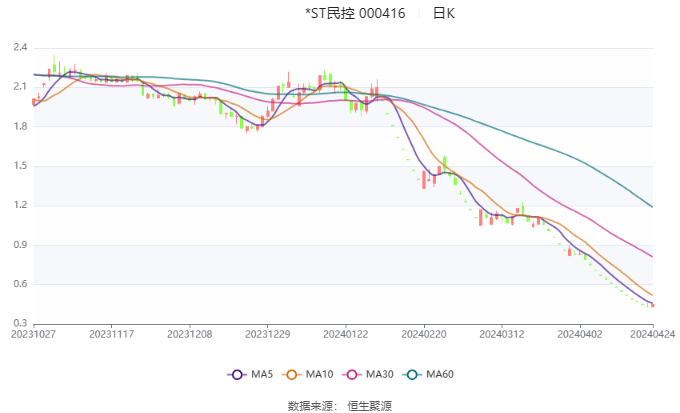Click the 数据来源 恒生聚源 source text
680x413 pixels.
point(340,406)
